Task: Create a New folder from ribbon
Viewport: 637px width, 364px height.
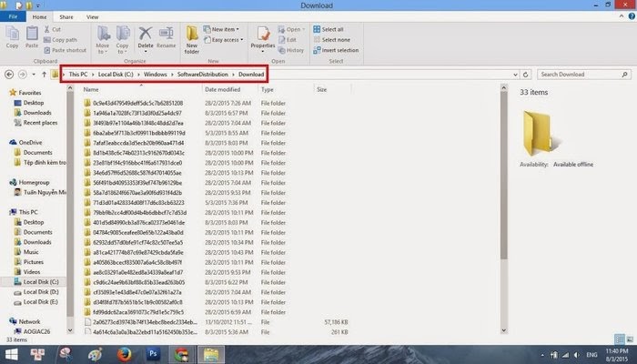Action: (x=192, y=40)
